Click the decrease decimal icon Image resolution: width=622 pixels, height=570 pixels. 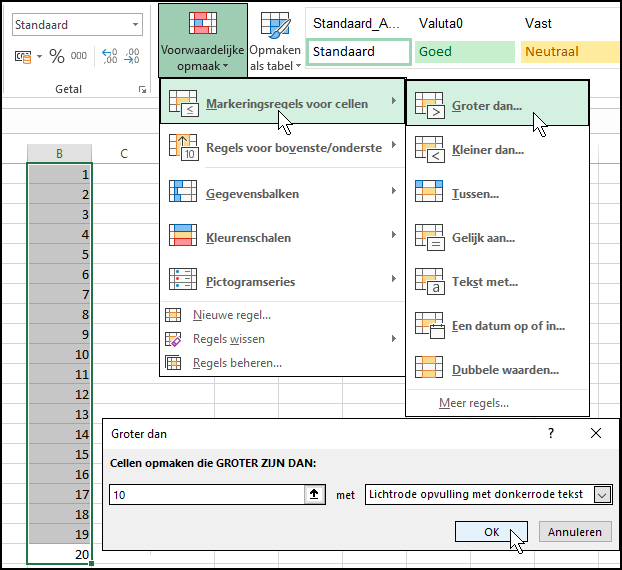(134, 57)
